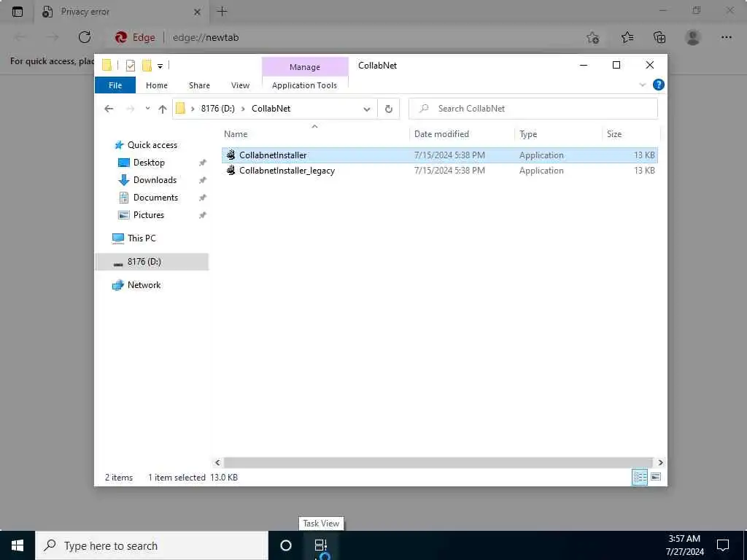Refresh the CollabNet folder
Screen dimensions: 747x560
(x=389, y=109)
